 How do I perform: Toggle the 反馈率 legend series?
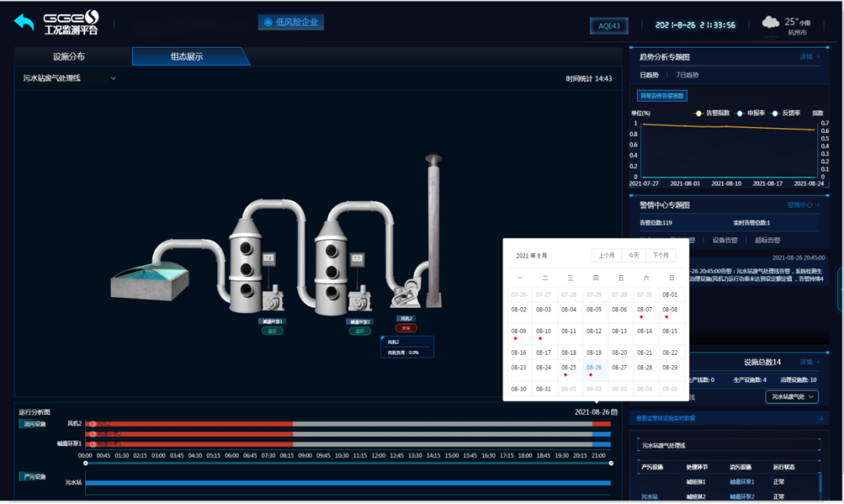[786, 113]
